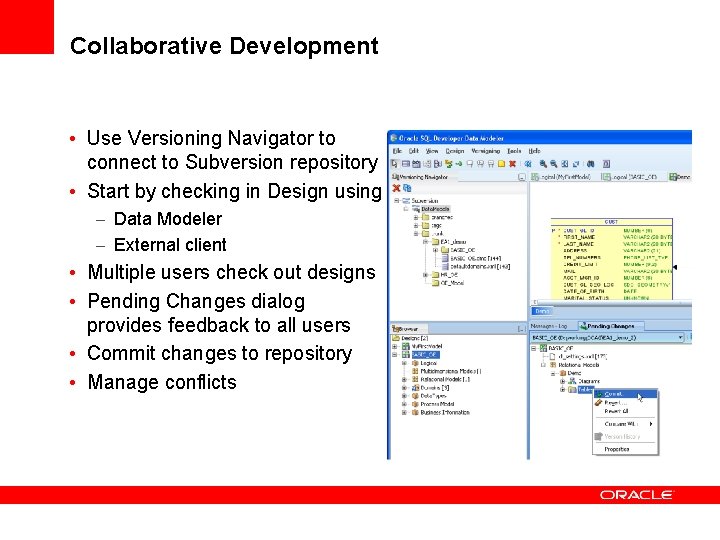Open the View menu
Viewport: 720px width, 540px height.
pos(432,151)
